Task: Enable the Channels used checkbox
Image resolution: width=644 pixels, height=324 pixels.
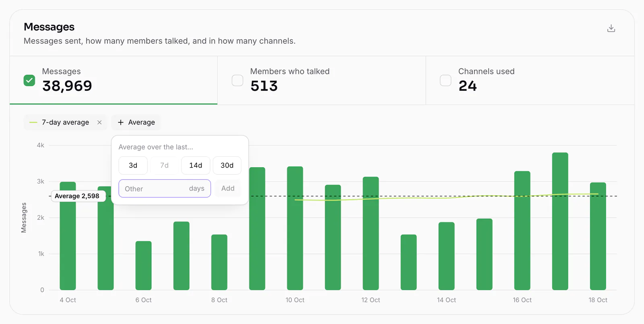Action: click(446, 80)
